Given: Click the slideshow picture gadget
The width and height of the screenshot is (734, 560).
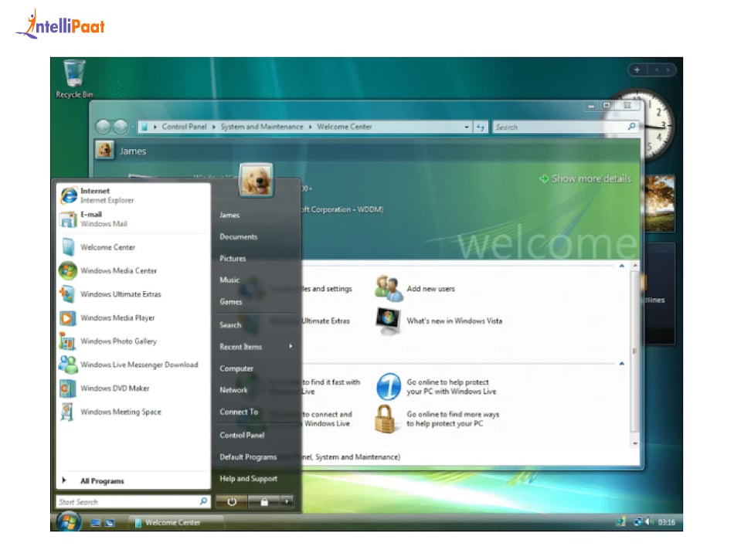Looking at the screenshot, I should coord(660,203).
